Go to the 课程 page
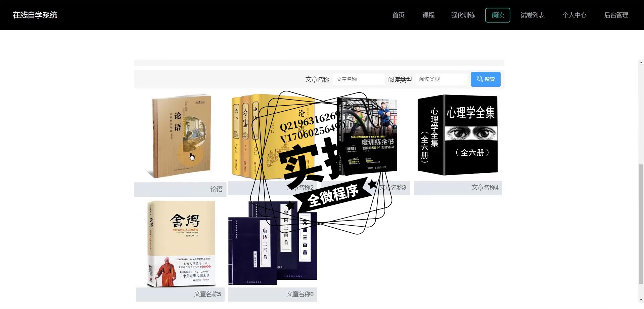The height and width of the screenshot is (309, 644). click(428, 15)
